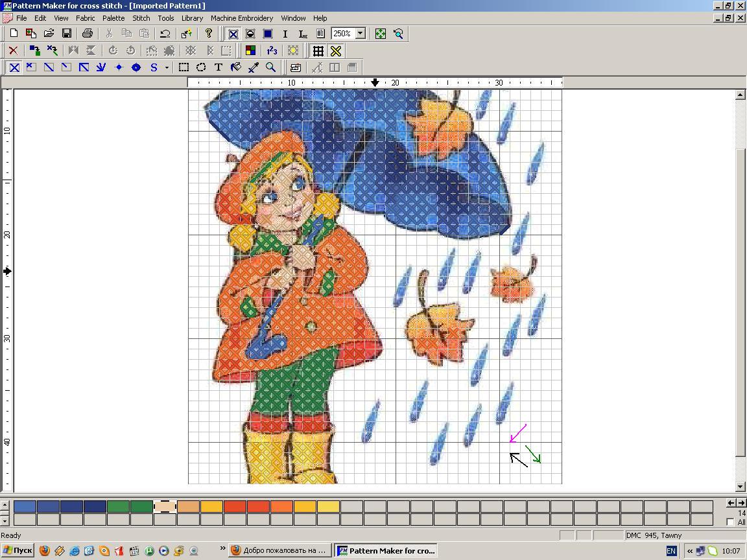Click the Information sheet icon beside zoom box
This screenshot has width=747, height=560.
(x=320, y=34)
